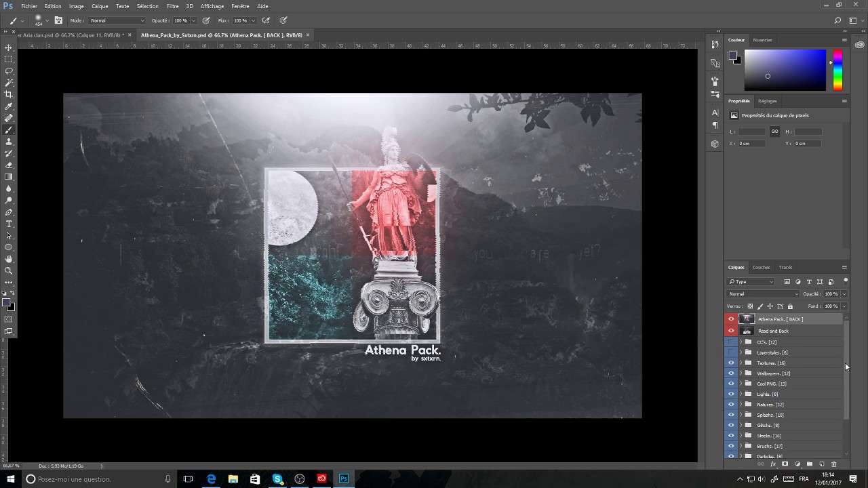This screenshot has width=868, height=488.
Task: Click the foreground color swatch in Couleur panel
Action: tap(732, 56)
